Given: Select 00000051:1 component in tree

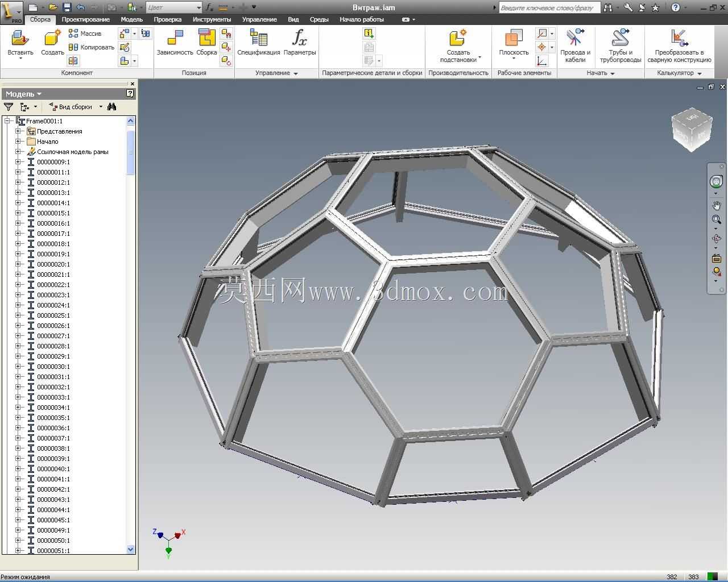Looking at the screenshot, I should tap(53, 551).
